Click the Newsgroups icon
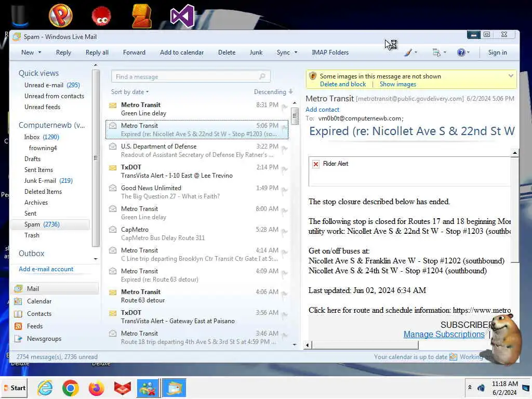Screen dimensions: 532x399 [18, 339]
